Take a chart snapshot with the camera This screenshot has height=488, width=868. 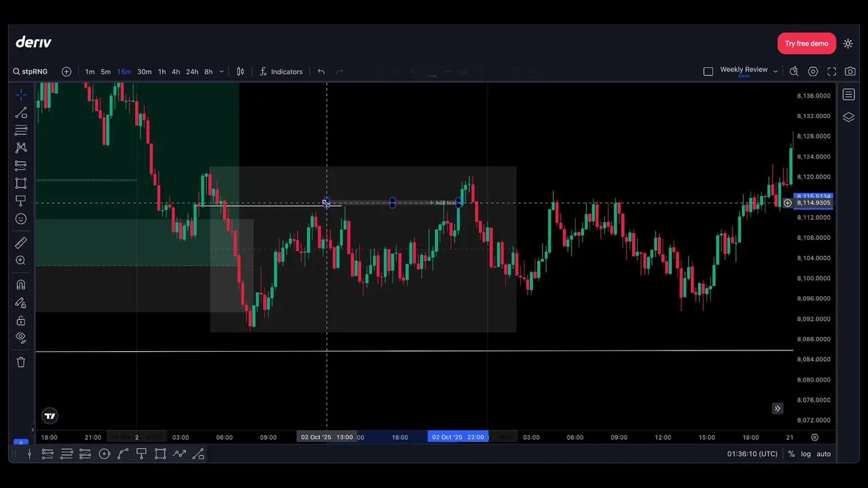coord(850,71)
